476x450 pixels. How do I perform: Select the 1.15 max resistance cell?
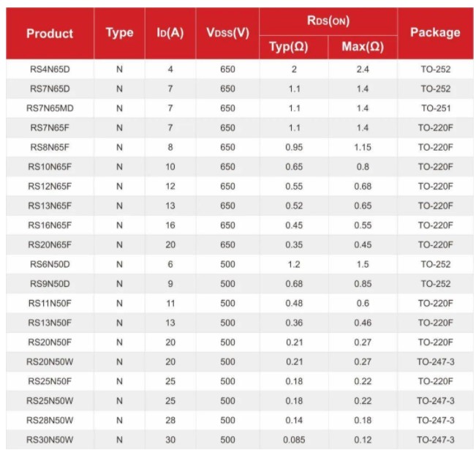(363, 147)
